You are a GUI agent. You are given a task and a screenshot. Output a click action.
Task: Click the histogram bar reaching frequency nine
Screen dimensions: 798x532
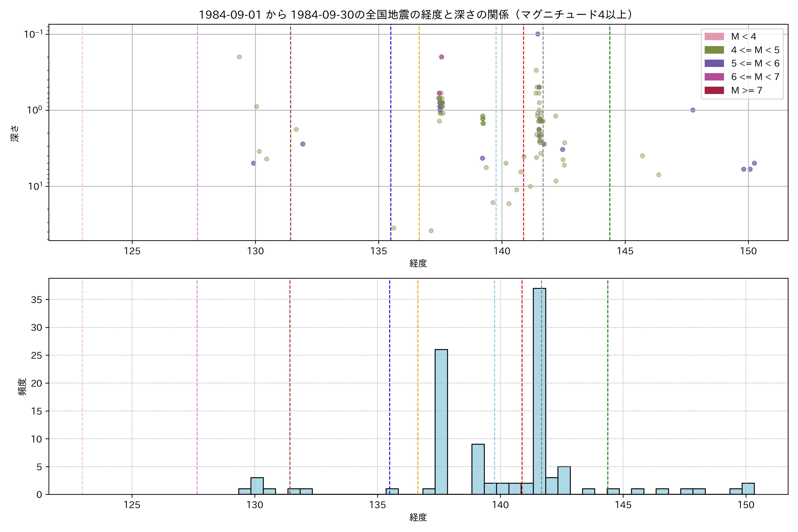pyautogui.click(x=478, y=469)
